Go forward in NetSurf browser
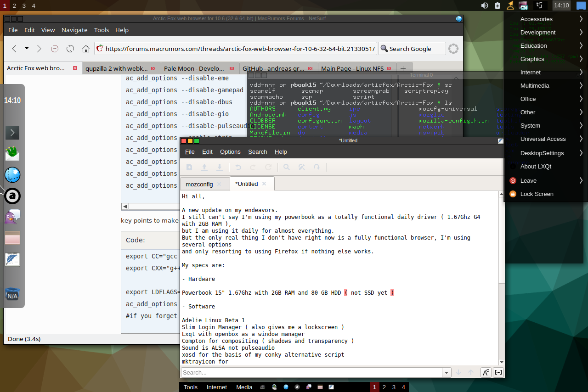 [39, 49]
